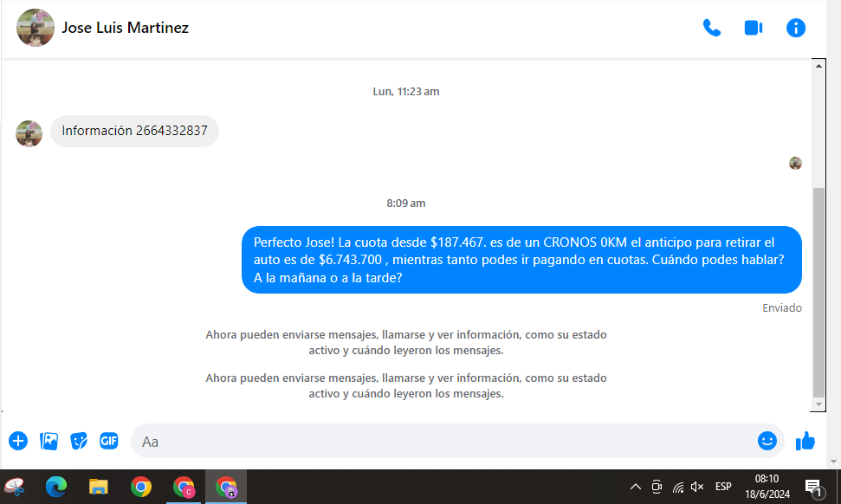Attach a photo or file
Image resolution: width=841 pixels, height=504 pixels.
coord(49,441)
